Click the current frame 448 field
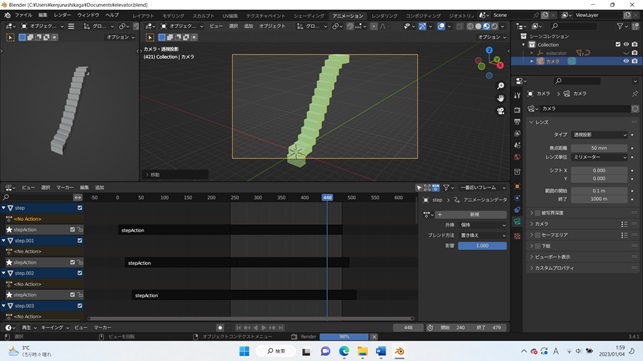 [408, 327]
